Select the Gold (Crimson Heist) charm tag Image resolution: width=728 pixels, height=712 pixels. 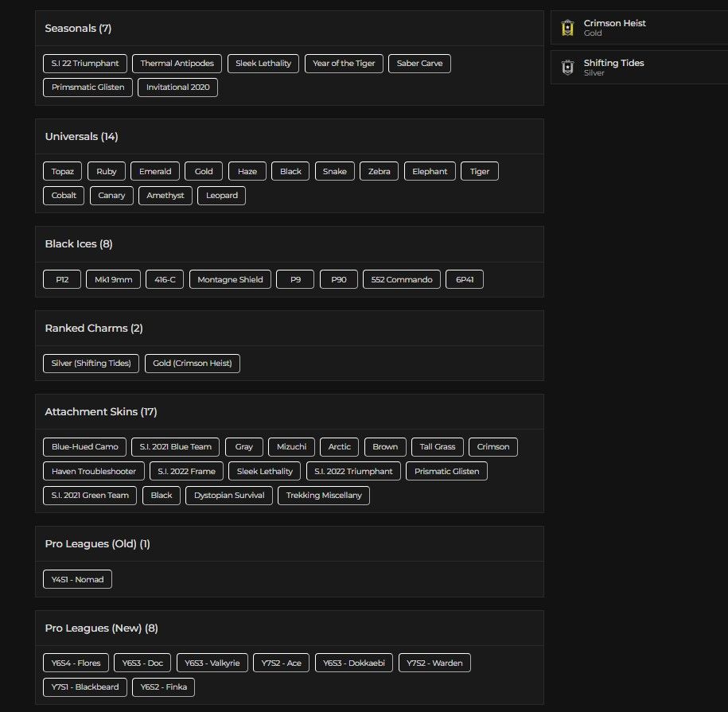tap(193, 364)
